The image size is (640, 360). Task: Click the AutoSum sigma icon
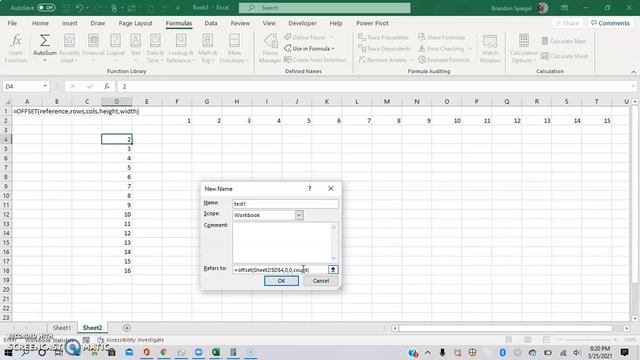44,41
